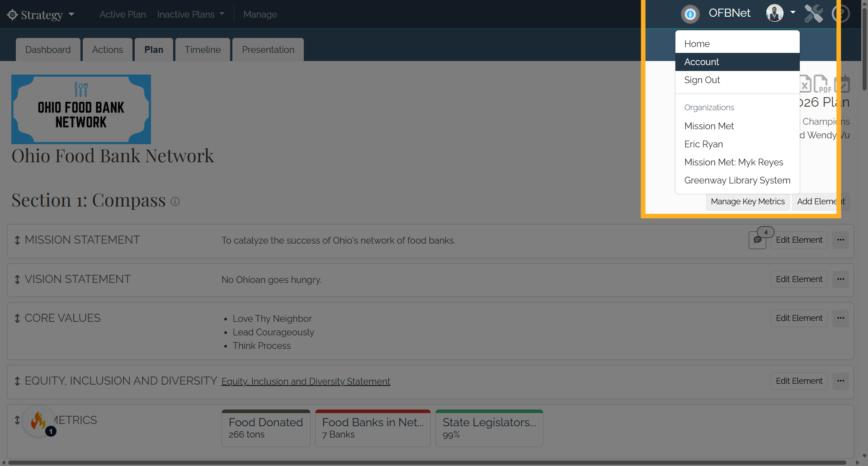Switch to Mission Met organization
This screenshot has width=868, height=466.
[x=737, y=126]
